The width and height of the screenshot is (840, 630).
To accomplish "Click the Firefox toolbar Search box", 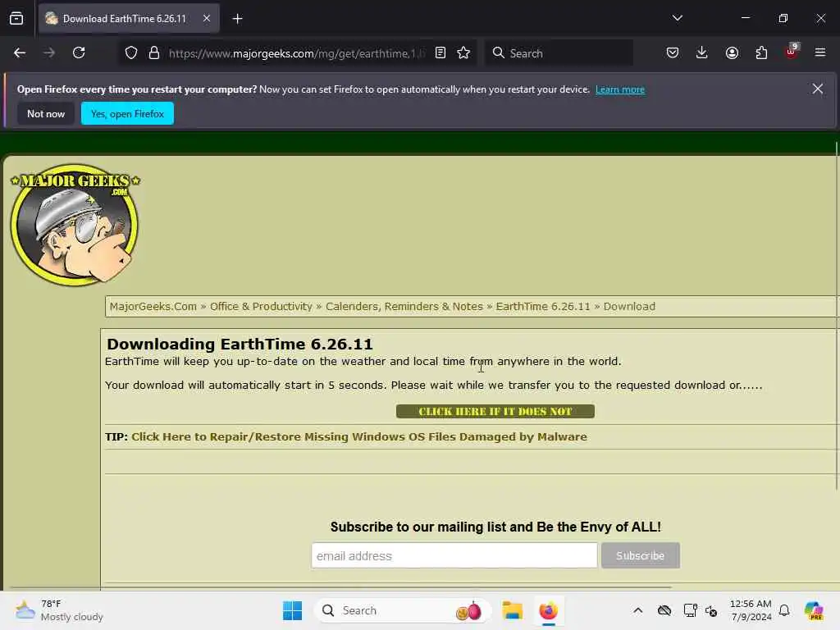I will (x=559, y=53).
